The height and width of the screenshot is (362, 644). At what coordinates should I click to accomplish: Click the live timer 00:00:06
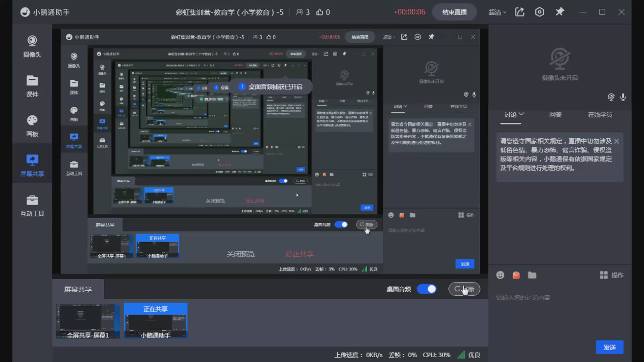pyautogui.click(x=410, y=12)
